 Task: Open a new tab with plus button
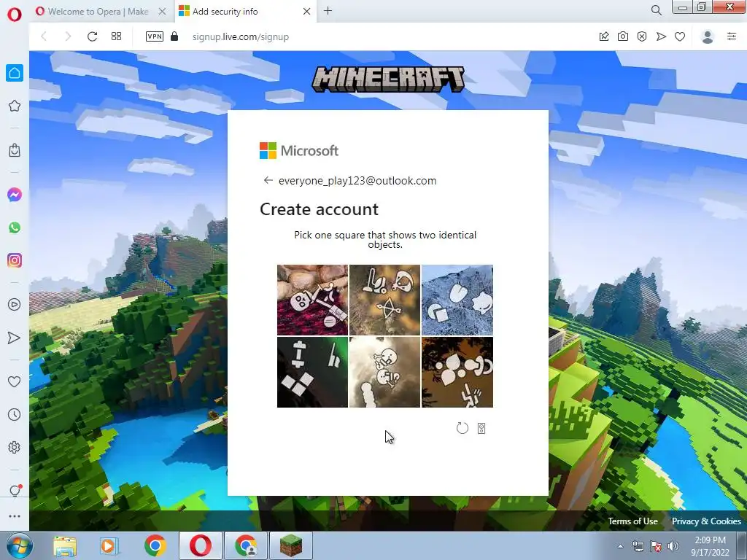(x=328, y=10)
